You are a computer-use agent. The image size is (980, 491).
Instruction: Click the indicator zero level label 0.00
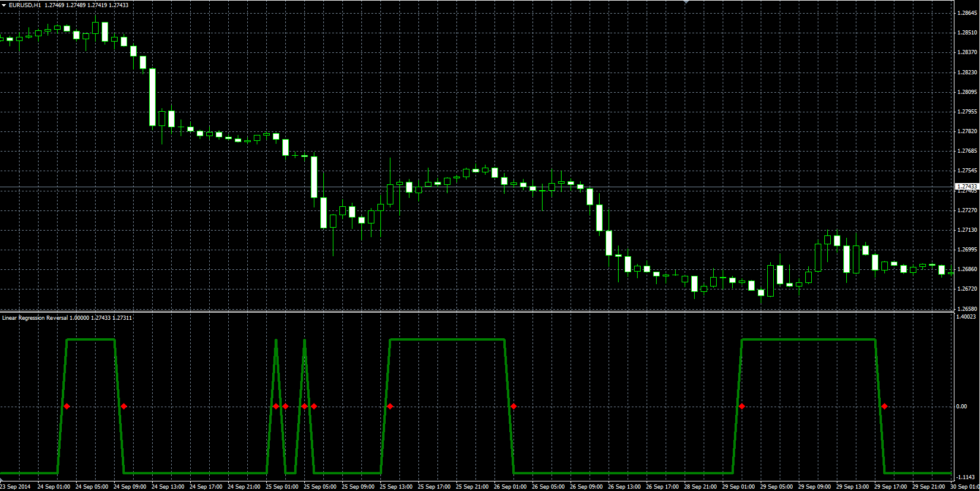[962, 407]
